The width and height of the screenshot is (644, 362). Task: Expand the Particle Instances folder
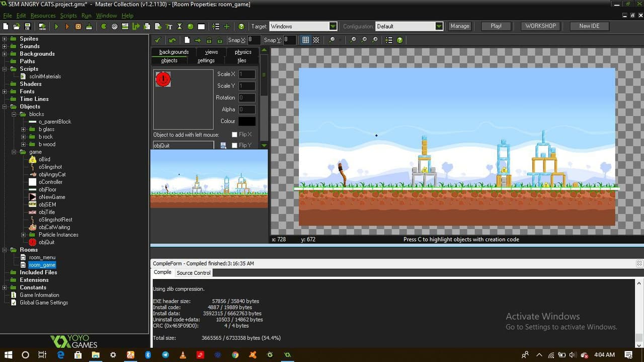pos(23,235)
